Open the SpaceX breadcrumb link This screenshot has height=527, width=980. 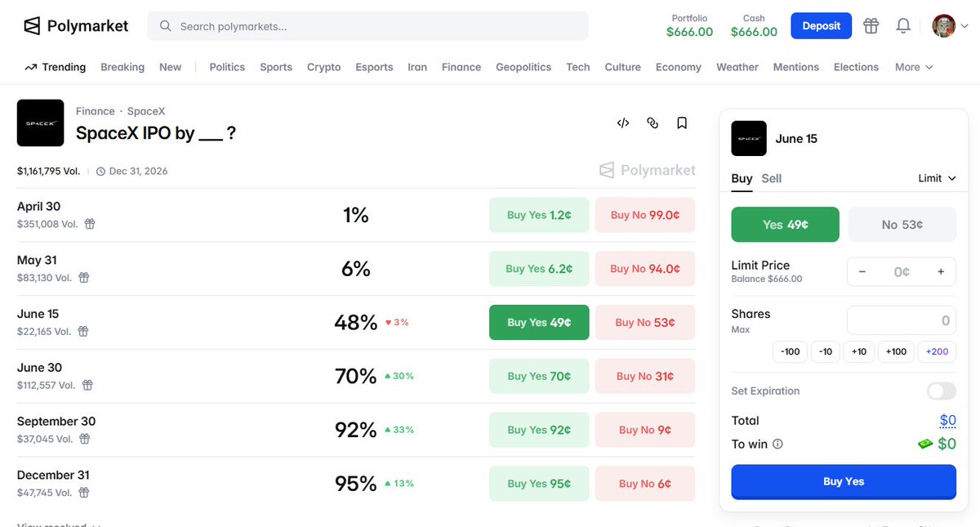click(x=146, y=111)
